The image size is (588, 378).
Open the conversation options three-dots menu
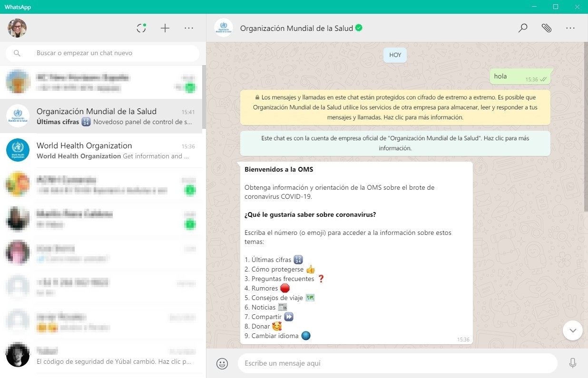click(x=570, y=28)
